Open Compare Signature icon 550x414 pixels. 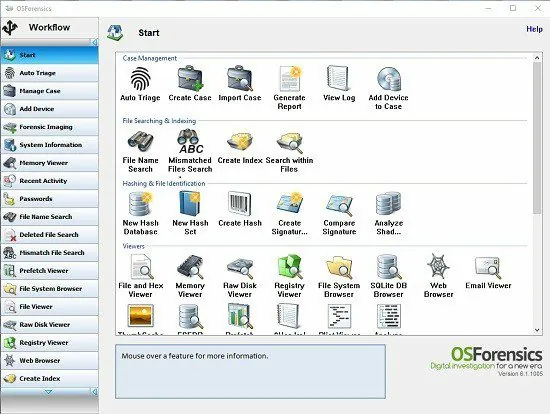click(339, 205)
